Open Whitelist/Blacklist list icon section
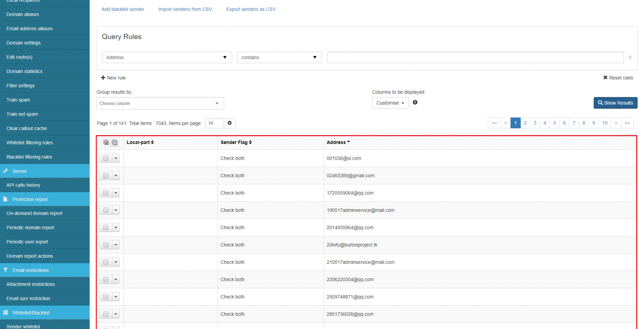Screen dimensions: 644x329 [x=6, y=313]
